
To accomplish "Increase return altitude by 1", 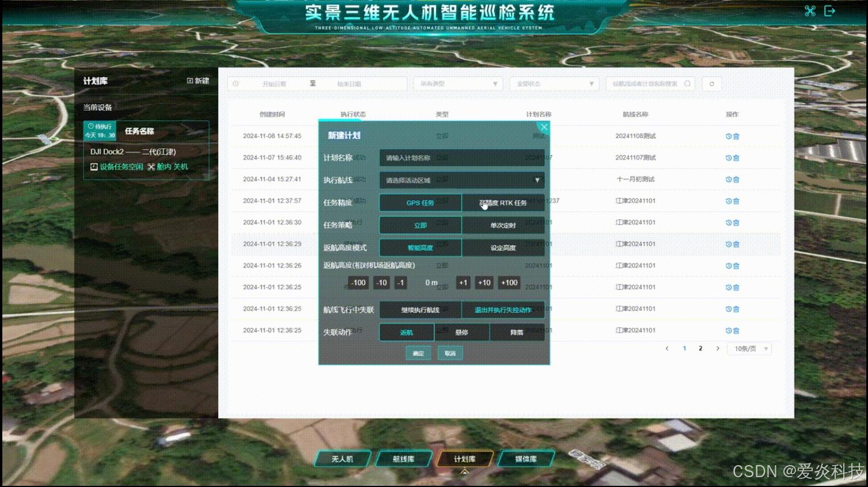I will click(463, 283).
